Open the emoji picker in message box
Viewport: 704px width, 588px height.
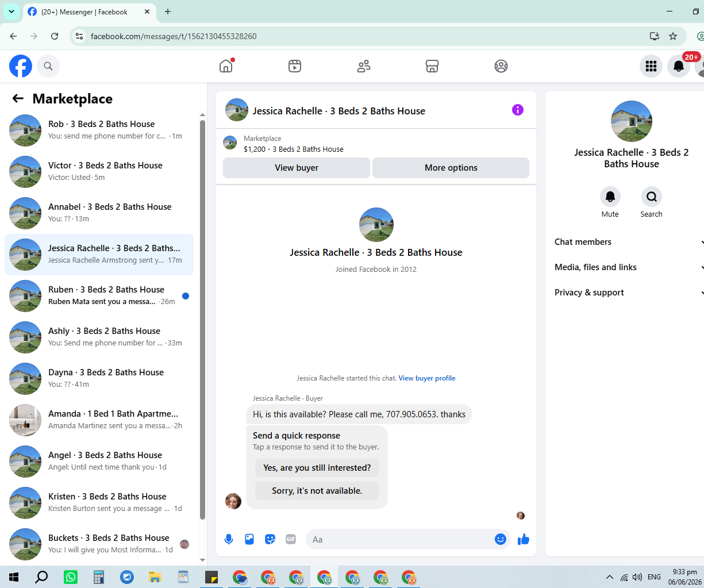click(501, 539)
